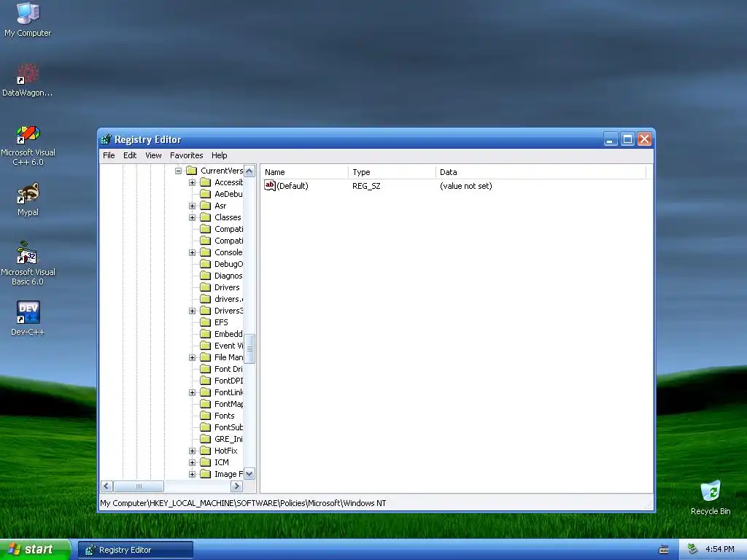Expand the Classes key node
The image size is (747, 560).
tap(192, 217)
